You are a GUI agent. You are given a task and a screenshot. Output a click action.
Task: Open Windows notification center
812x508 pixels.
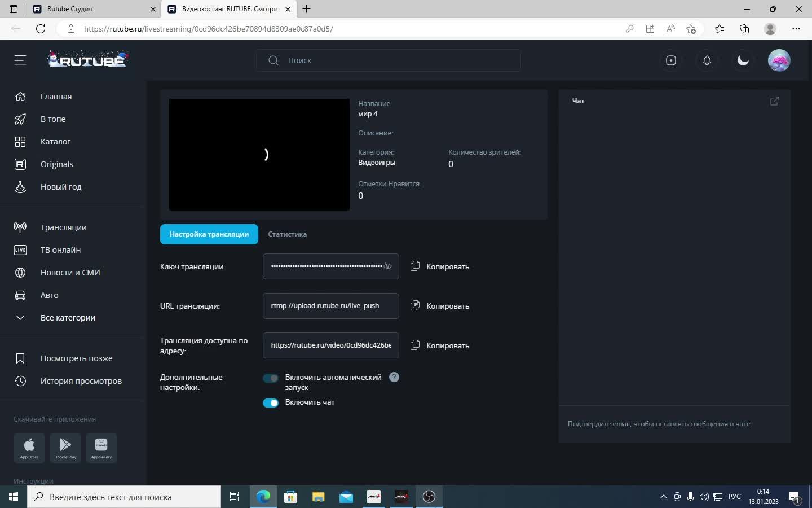coord(795,497)
